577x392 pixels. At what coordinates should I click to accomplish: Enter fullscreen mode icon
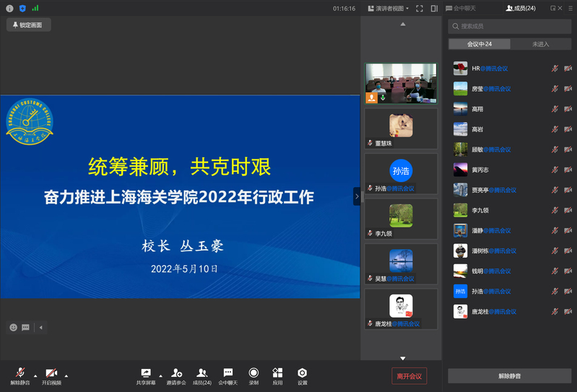pyautogui.click(x=420, y=9)
